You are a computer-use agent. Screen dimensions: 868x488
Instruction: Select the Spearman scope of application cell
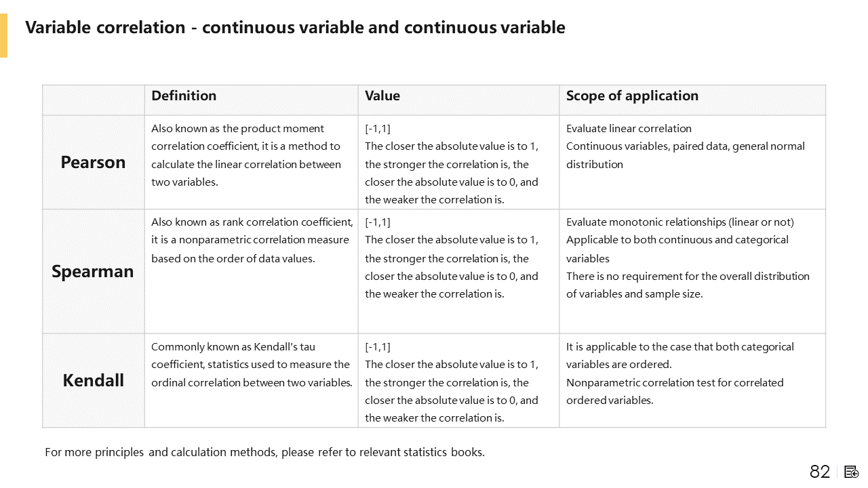tap(688, 258)
